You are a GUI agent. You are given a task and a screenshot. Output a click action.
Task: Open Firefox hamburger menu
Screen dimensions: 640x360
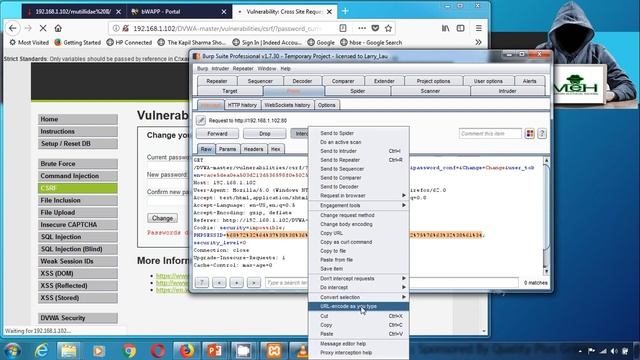478,28
